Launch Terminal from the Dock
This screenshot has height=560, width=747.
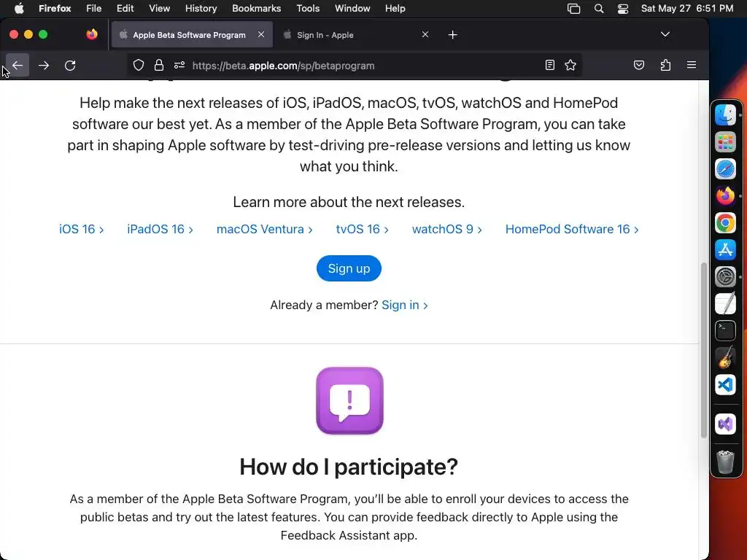tap(725, 330)
